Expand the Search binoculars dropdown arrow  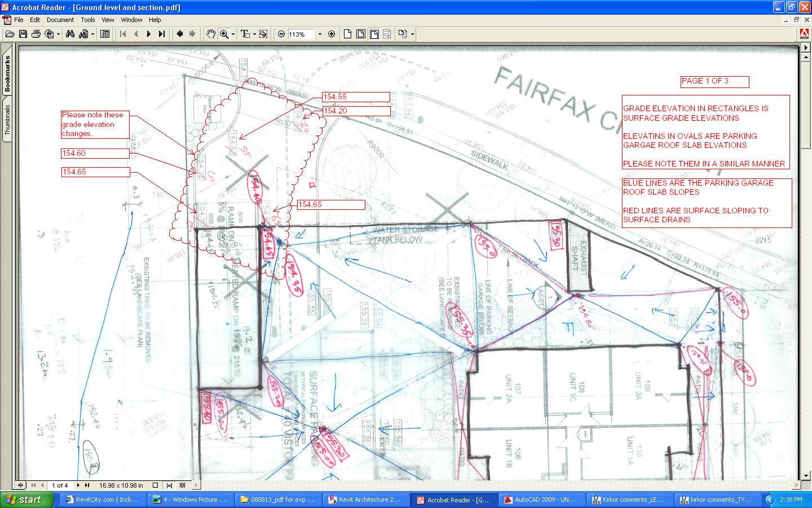(92, 34)
